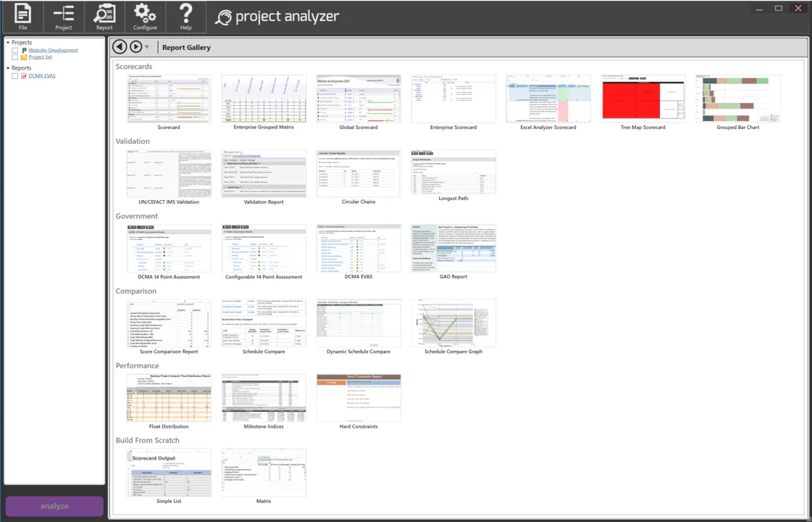The width and height of the screenshot is (812, 522).
Task: Select the DCMA EVAS gallery thumbnail
Action: pos(359,248)
